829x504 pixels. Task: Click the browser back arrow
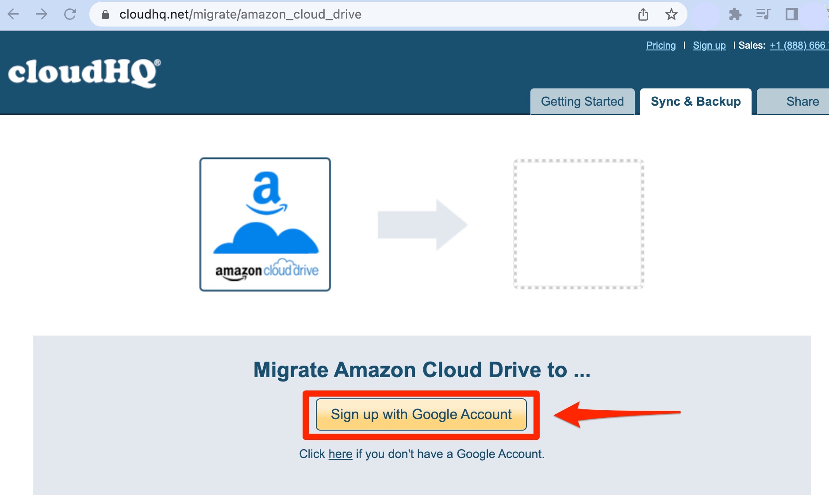click(x=14, y=14)
